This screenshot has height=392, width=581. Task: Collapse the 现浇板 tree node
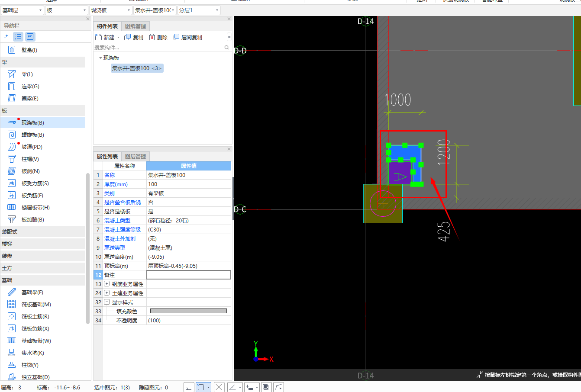pyautogui.click(x=100, y=58)
